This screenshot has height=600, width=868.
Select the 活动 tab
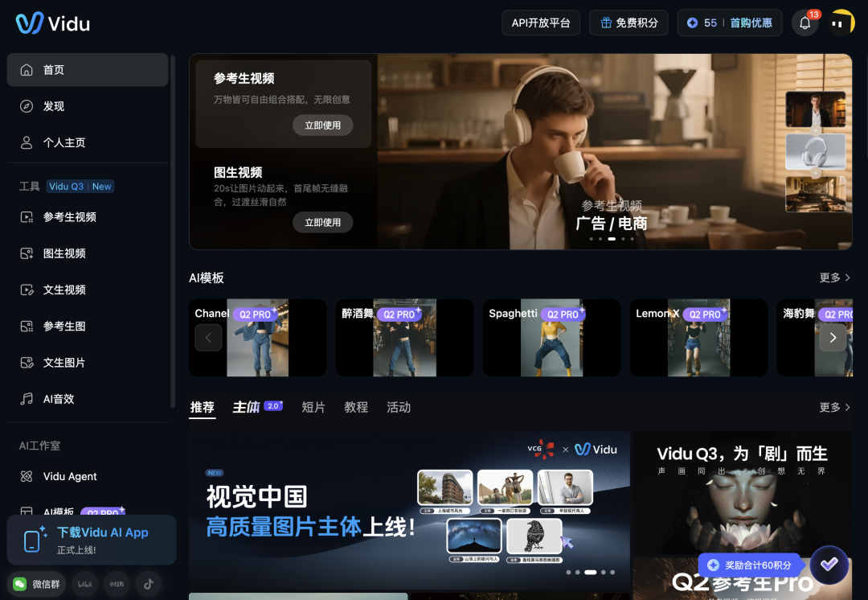[x=399, y=407]
